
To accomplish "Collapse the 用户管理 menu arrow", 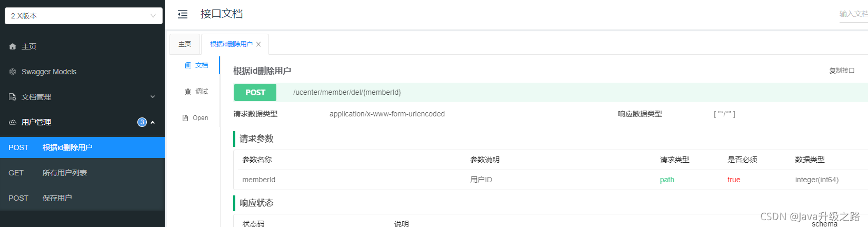I will click(x=153, y=122).
